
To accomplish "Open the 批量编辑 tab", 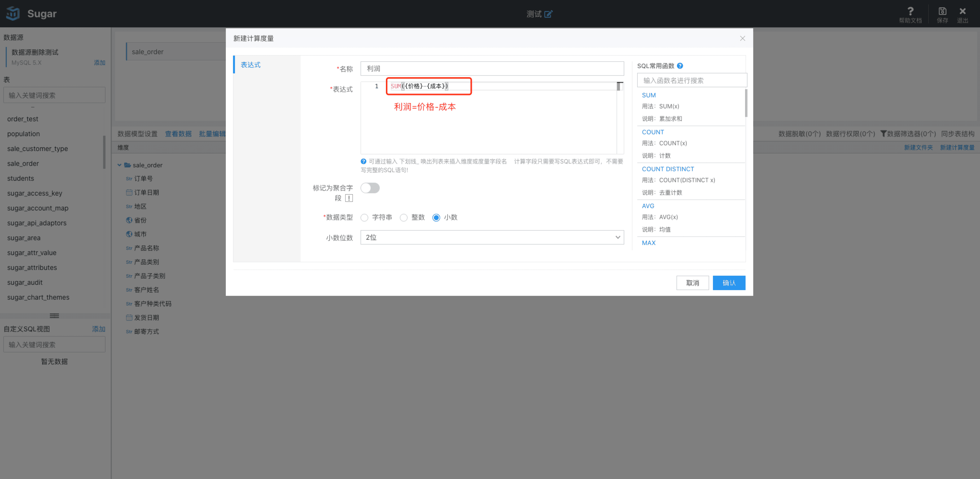I will (x=212, y=134).
